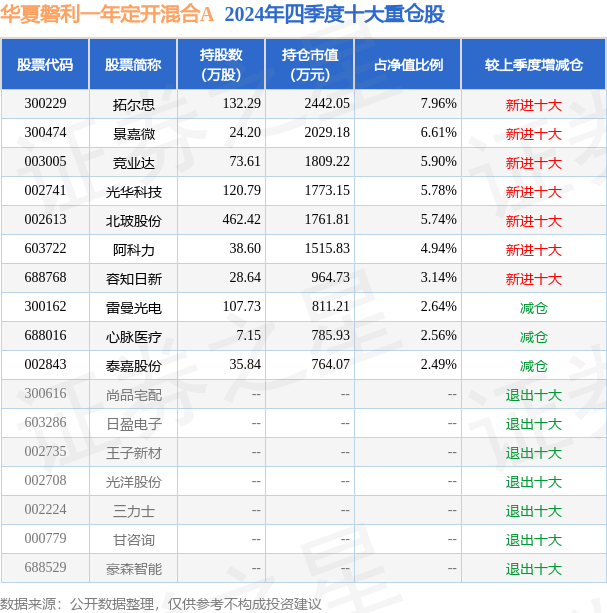Select stock name 光洋股份
Image resolution: width=607 pixels, height=613 pixels.
[x=134, y=481]
